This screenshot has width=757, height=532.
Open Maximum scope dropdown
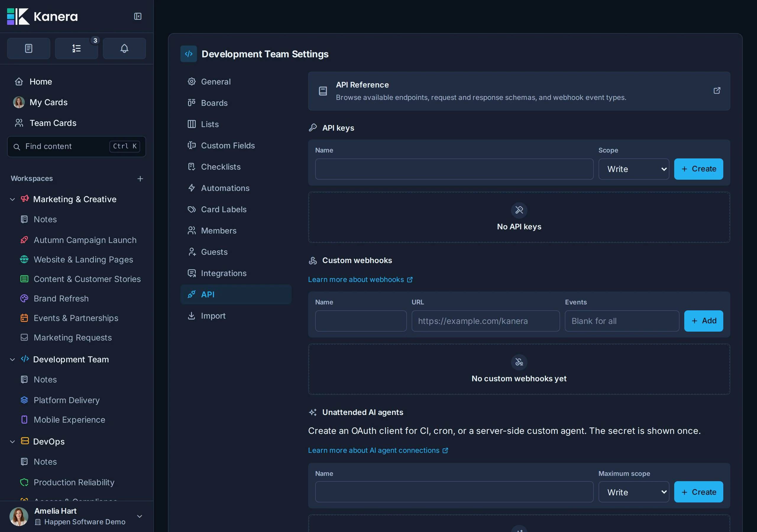(634, 492)
